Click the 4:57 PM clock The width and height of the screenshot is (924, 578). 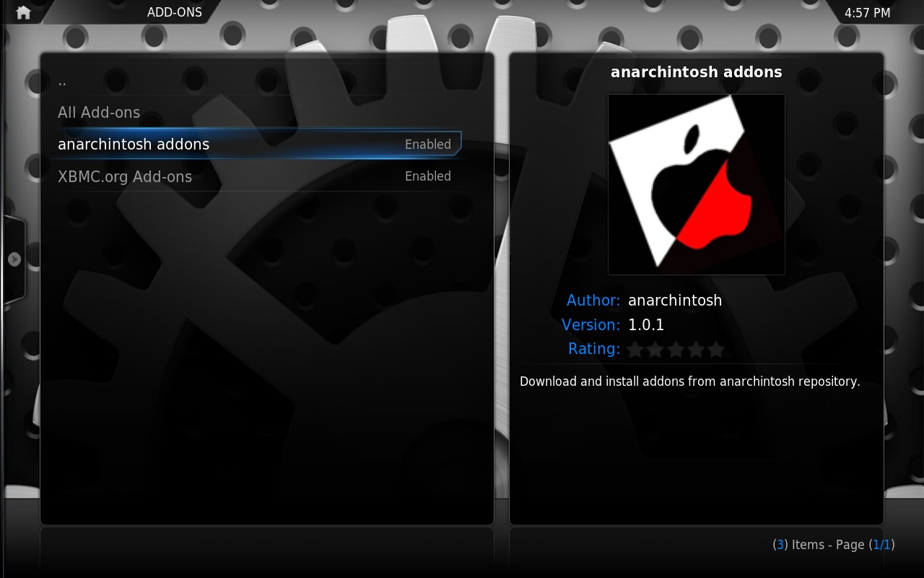pos(867,13)
